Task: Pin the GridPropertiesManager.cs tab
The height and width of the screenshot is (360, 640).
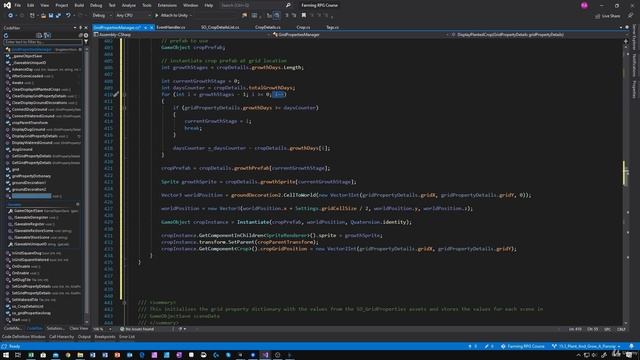Action: 145,28
